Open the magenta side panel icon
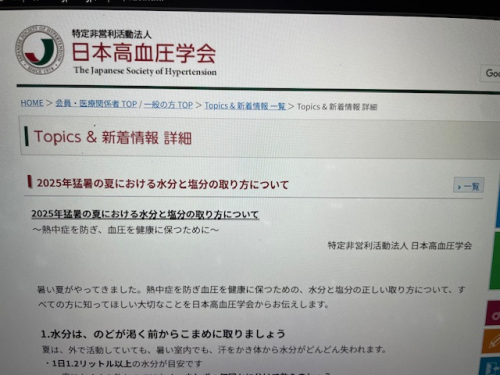The image size is (500, 375). [x=494, y=313]
